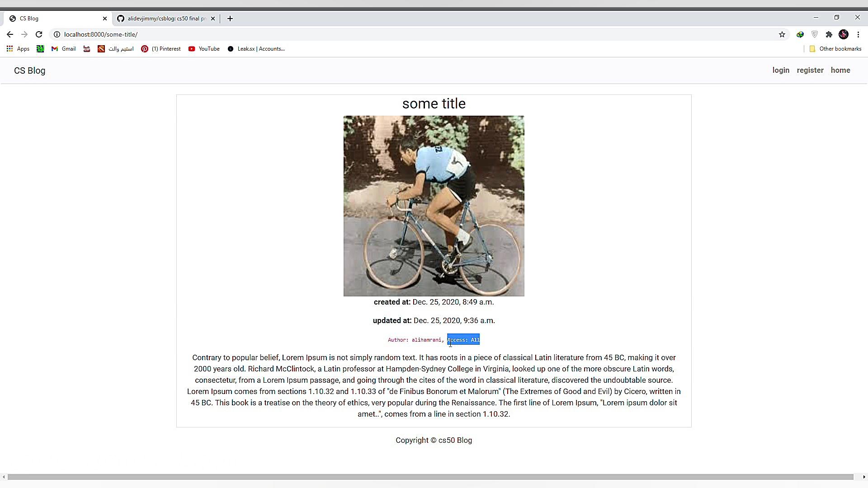This screenshot has height=488, width=868.
Task: View the site information icon in the address bar
Action: click(57, 34)
